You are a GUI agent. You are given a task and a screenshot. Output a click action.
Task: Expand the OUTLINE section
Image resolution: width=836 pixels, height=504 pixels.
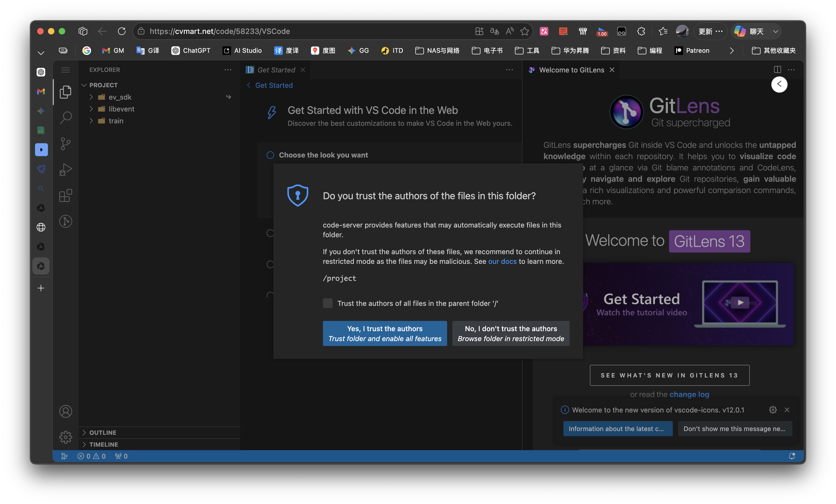click(102, 432)
